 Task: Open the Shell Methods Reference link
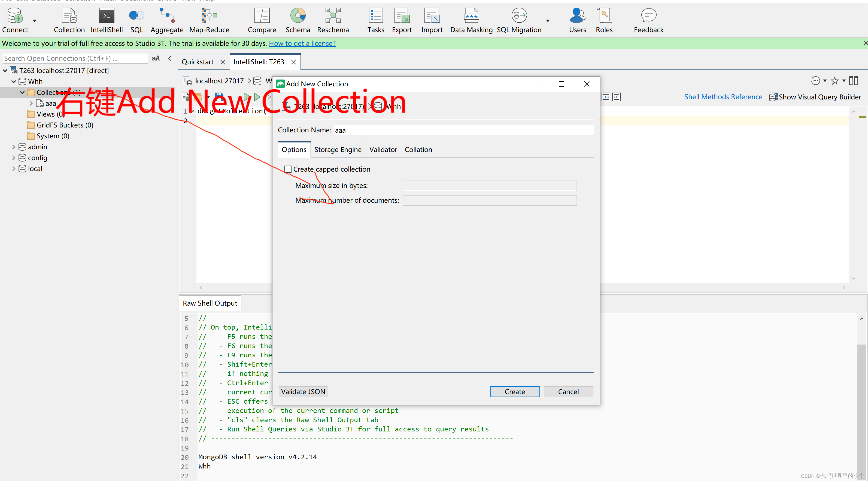[x=723, y=97]
